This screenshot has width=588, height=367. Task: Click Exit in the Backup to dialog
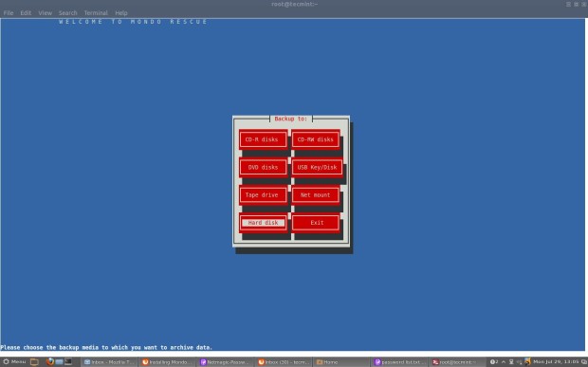(x=316, y=223)
